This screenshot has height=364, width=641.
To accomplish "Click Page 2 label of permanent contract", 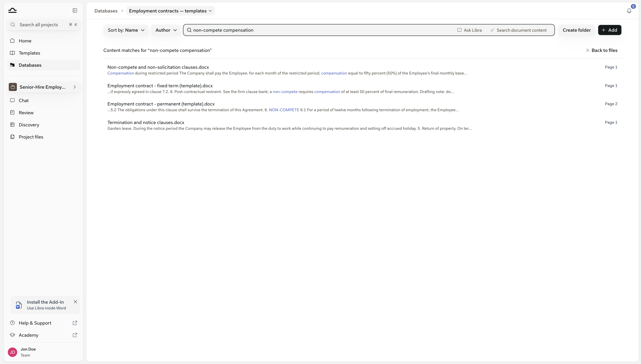I will [x=611, y=104].
